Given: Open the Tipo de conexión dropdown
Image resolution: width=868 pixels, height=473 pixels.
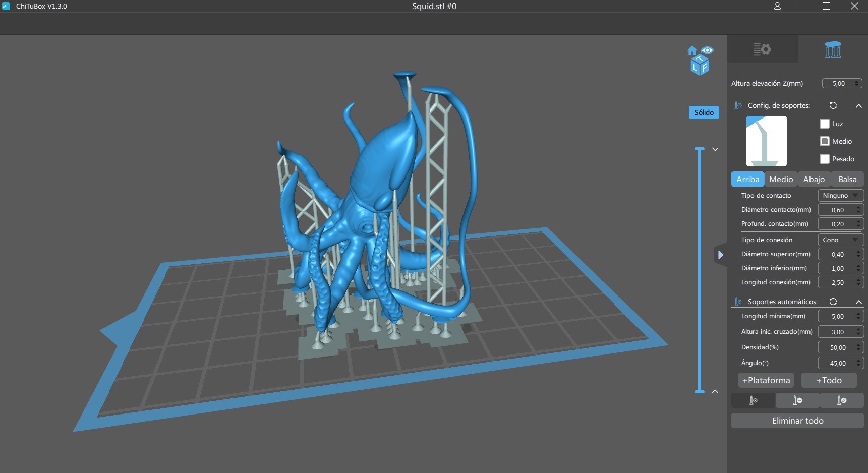Looking at the screenshot, I should coord(840,240).
